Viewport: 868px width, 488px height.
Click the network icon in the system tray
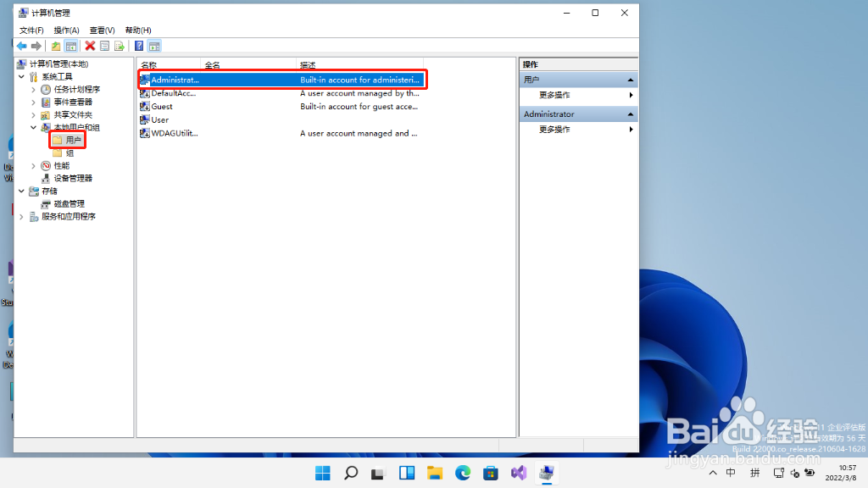pyautogui.click(x=779, y=473)
